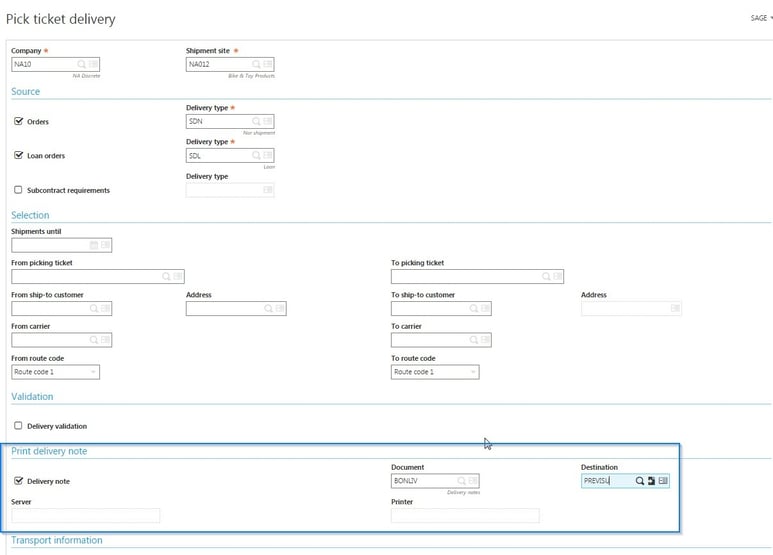Screen dimensions: 773x555
Task: Open the calendar icon for Shipments until
Action: point(94,245)
